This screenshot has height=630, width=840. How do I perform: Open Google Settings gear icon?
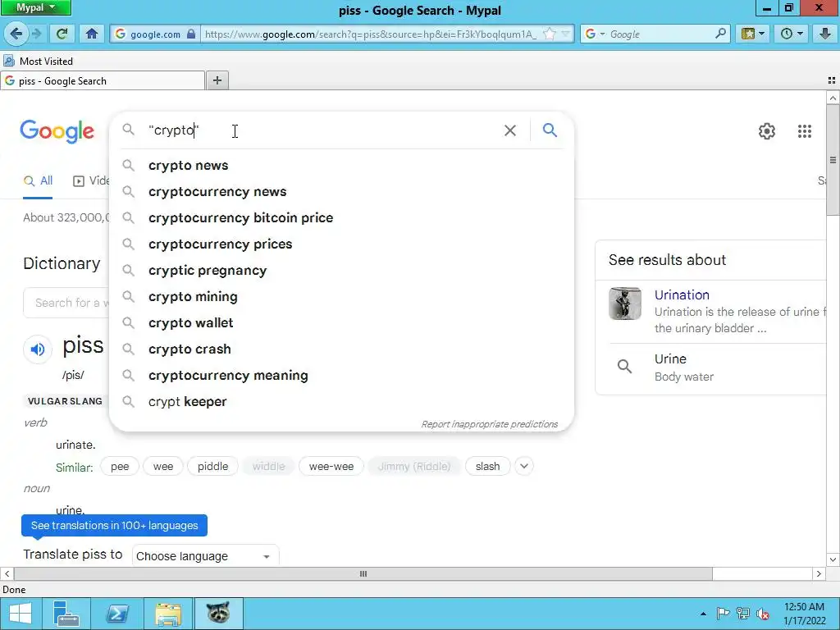click(767, 131)
